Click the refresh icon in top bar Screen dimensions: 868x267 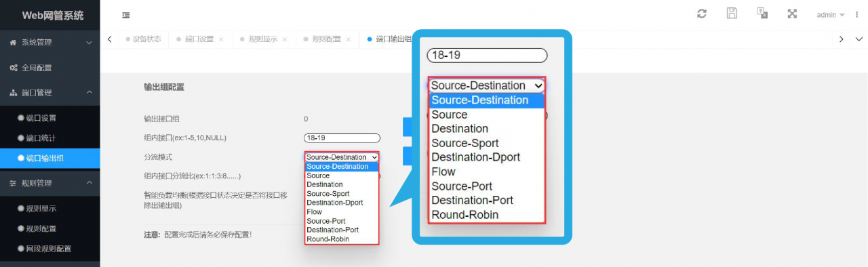point(702,14)
